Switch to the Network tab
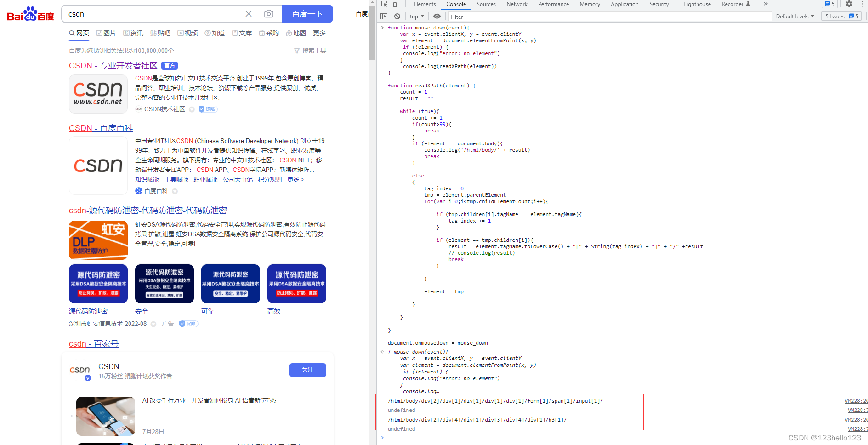 pos(517,4)
